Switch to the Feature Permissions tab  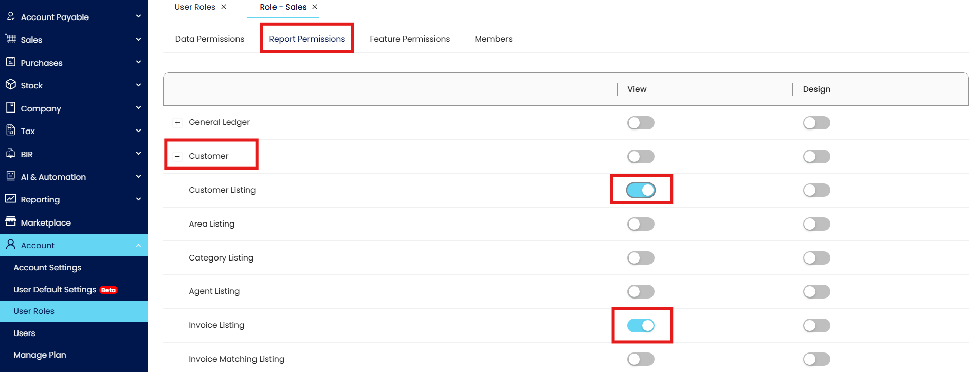[410, 39]
